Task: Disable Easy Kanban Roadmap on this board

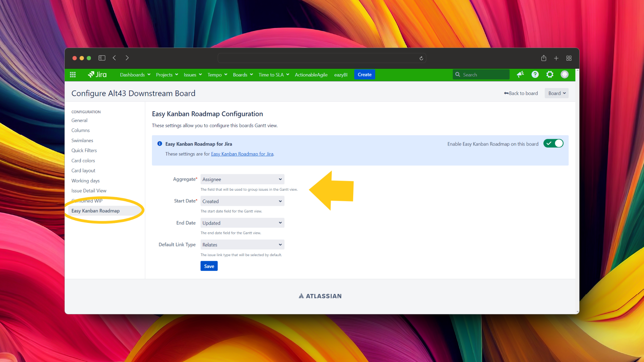Action: click(553, 143)
